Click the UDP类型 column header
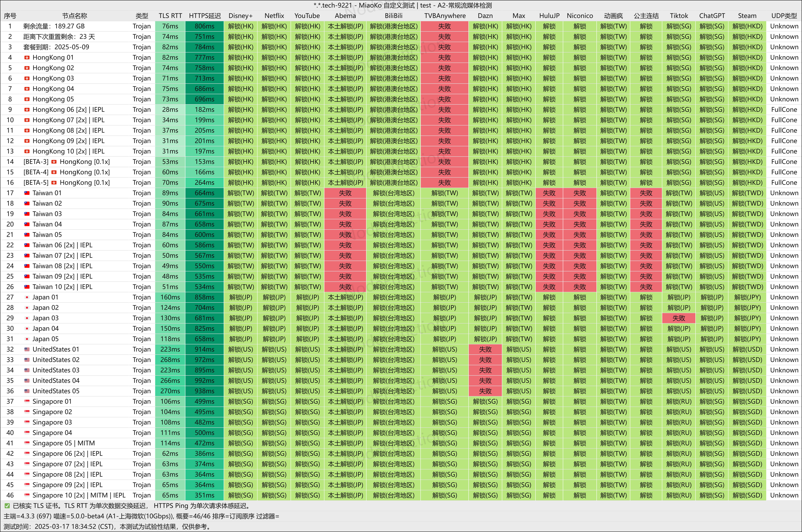Image resolution: width=802 pixels, height=532 pixels. coord(784,16)
